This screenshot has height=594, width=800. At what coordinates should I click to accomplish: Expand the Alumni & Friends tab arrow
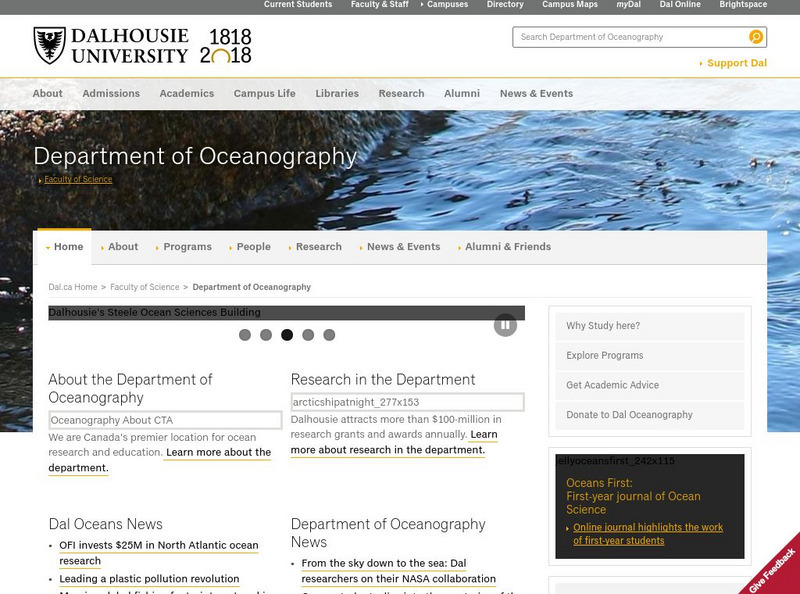[460, 246]
